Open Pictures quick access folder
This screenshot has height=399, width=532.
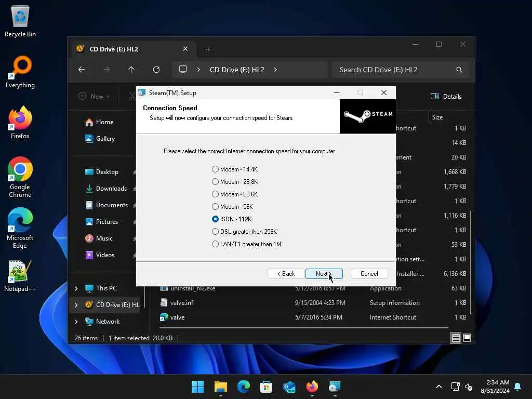tap(107, 221)
